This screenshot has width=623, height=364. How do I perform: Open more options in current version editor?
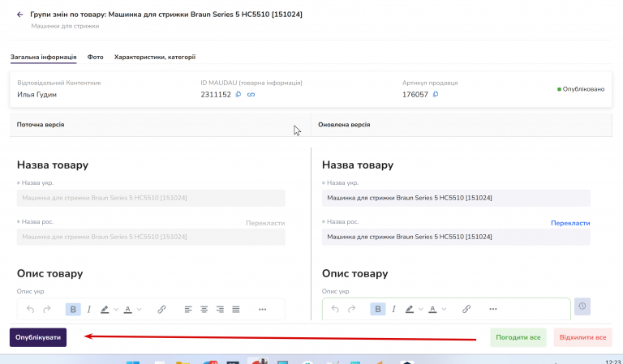coord(262,309)
